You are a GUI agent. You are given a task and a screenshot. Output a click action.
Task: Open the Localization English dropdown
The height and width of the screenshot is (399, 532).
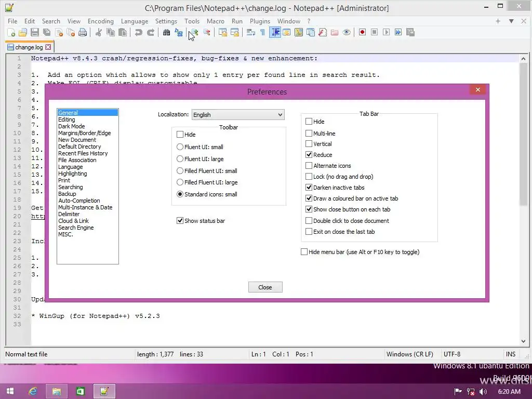[x=238, y=115]
